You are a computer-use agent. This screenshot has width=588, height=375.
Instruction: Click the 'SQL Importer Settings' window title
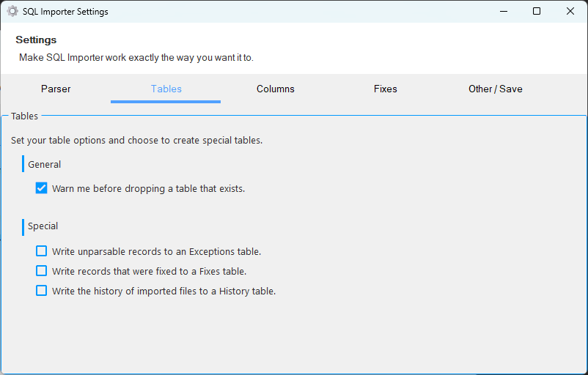click(x=65, y=12)
